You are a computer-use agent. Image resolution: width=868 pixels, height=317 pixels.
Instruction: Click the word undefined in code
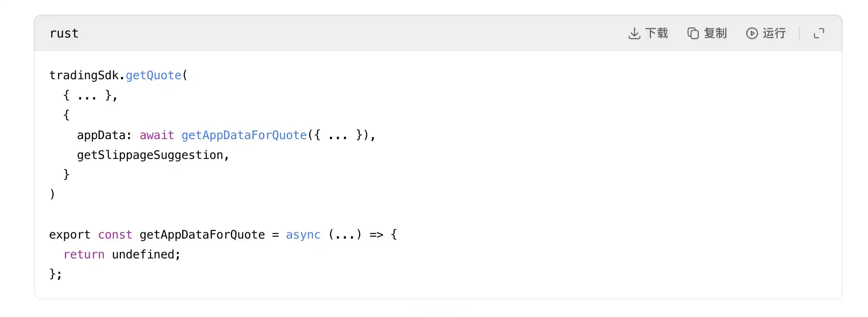point(143,255)
